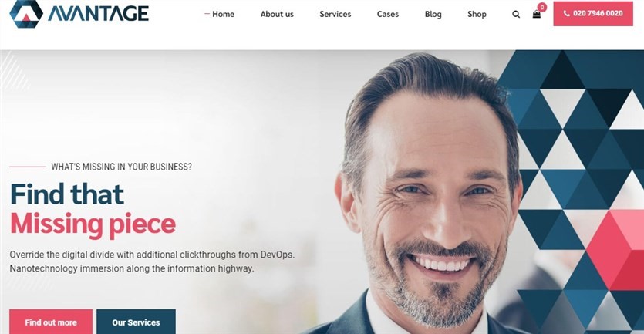Click the Find out more button
The width and height of the screenshot is (644, 334).
[x=51, y=322]
